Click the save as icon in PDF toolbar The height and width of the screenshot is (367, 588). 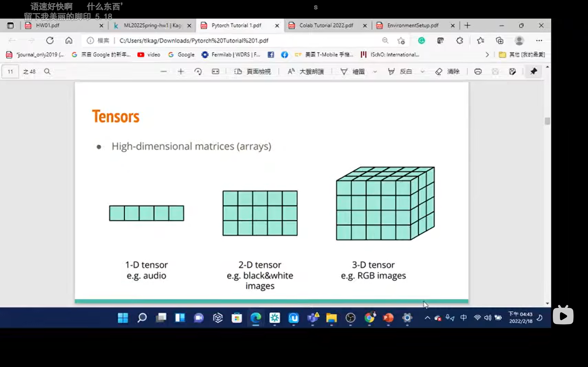pyautogui.click(x=512, y=72)
